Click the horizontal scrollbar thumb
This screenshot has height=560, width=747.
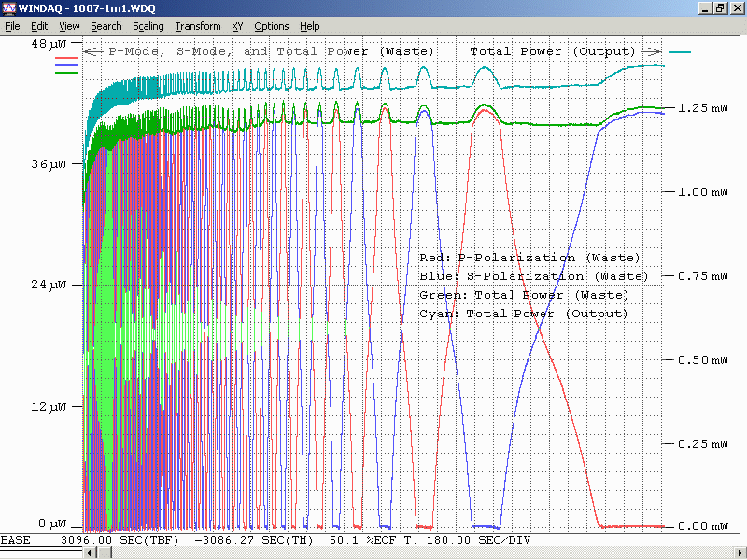pyautogui.click(x=106, y=553)
